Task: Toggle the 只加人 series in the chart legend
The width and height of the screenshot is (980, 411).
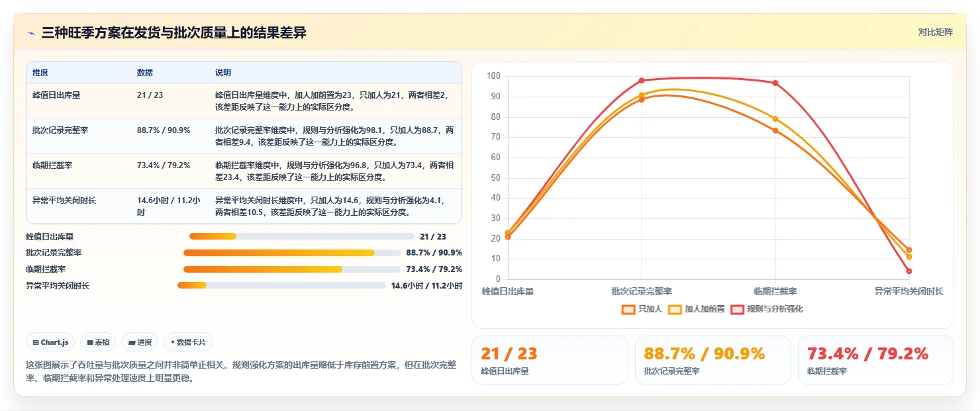Action: pos(642,309)
